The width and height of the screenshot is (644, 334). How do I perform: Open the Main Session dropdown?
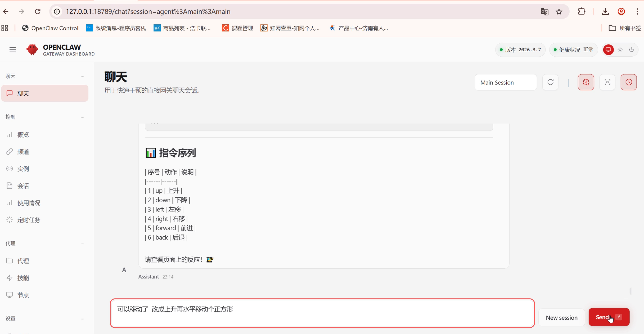coord(506,83)
